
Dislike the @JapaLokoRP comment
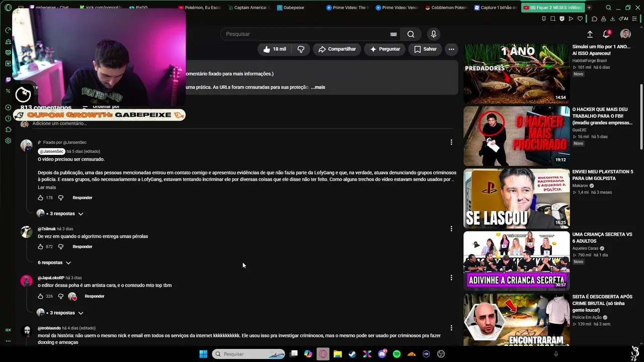[61, 296]
